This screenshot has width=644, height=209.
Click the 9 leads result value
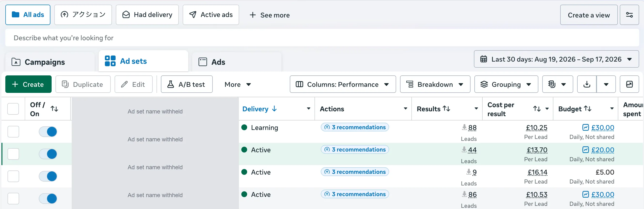coord(474,172)
